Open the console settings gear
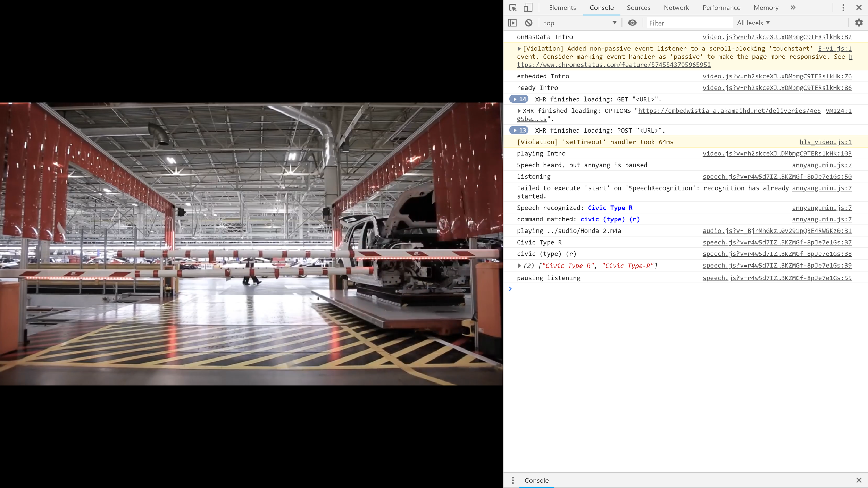The height and width of the screenshot is (488, 868). pos(859,23)
